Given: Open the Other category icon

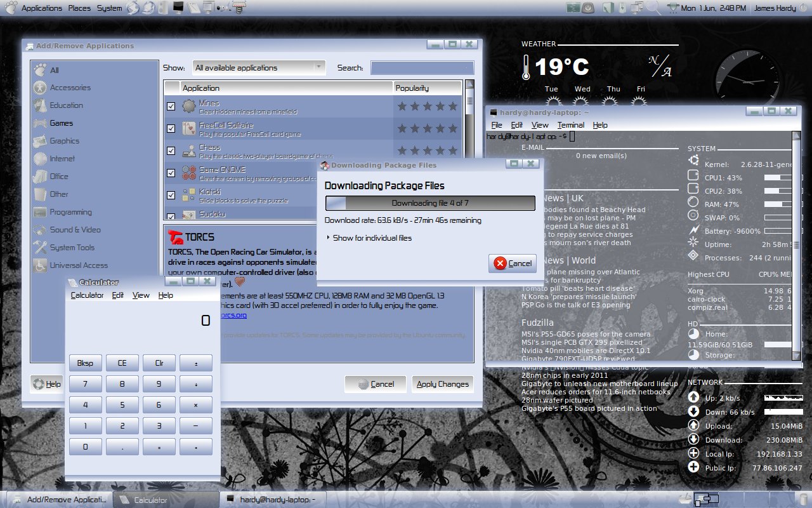Looking at the screenshot, I should pos(39,194).
